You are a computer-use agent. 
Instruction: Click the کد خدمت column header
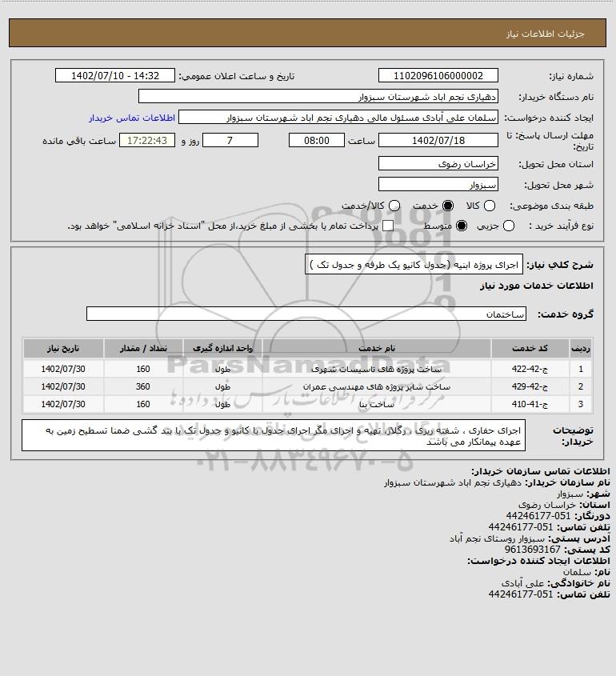530,348
